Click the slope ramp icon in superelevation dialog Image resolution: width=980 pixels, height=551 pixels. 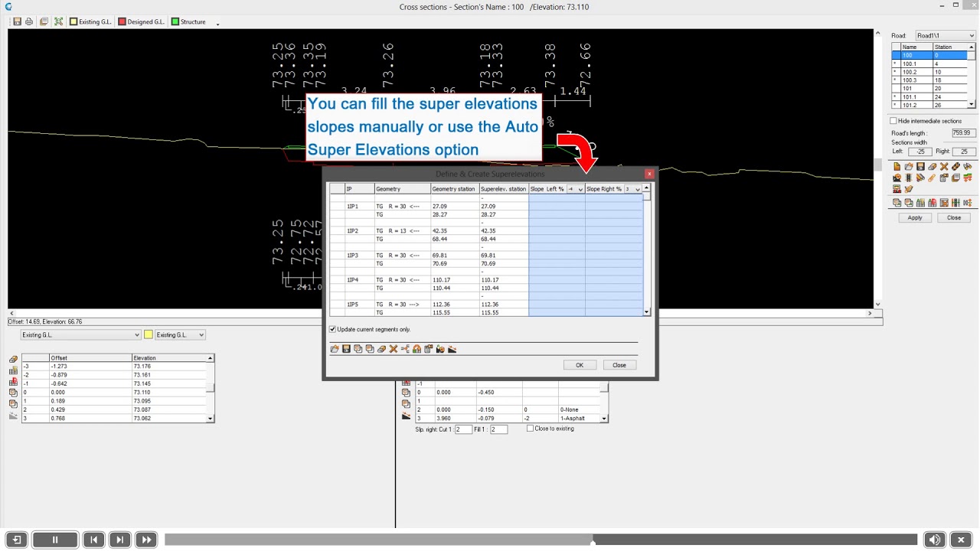[x=452, y=349]
